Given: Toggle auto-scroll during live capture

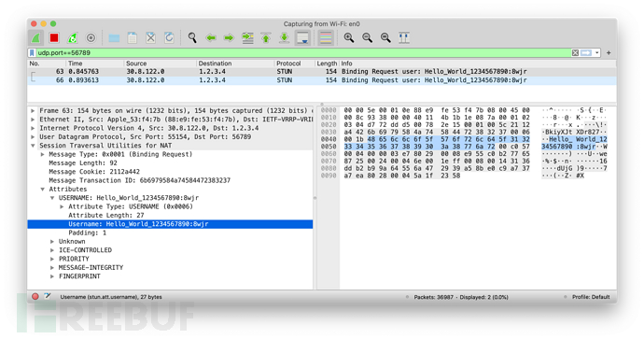Looking at the screenshot, I should click(302, 38).
